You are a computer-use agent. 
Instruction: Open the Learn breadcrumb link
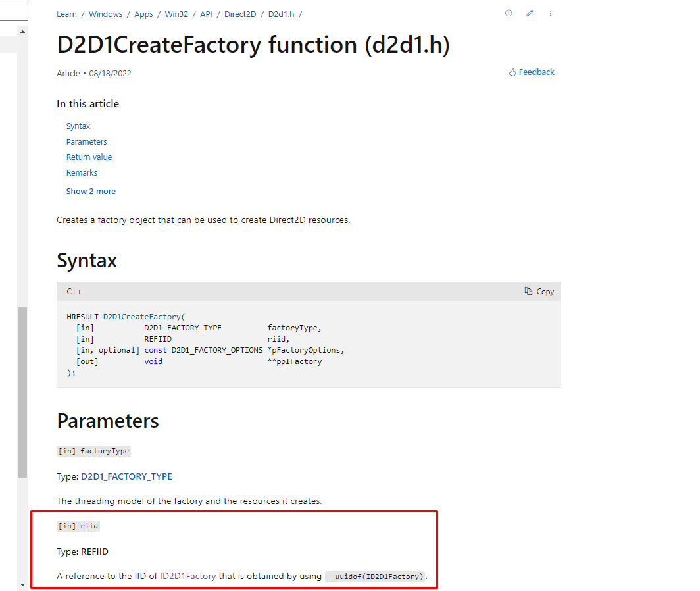coord(66,14)
